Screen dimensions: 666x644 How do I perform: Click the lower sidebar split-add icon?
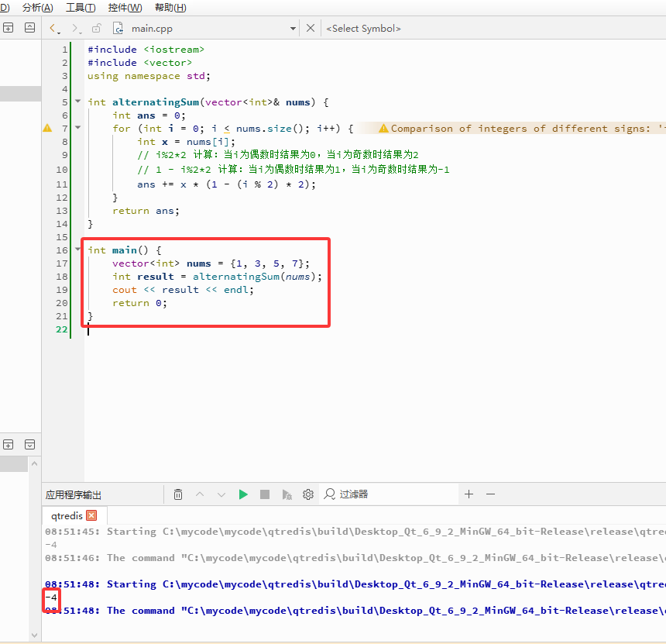[8, 445]
